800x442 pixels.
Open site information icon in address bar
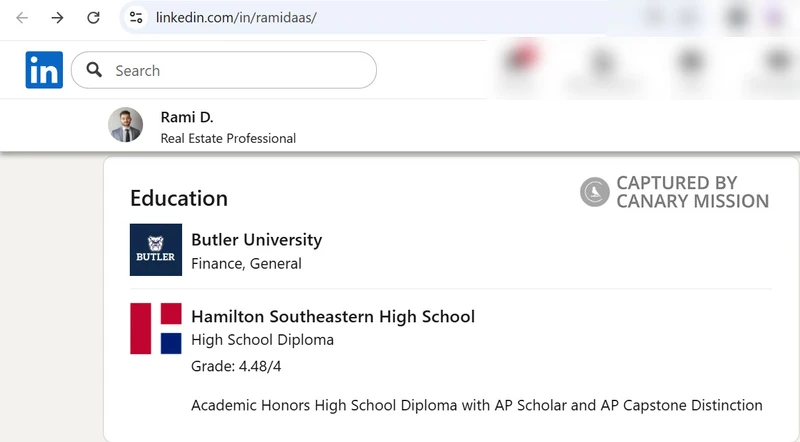[x=136, y=18]
